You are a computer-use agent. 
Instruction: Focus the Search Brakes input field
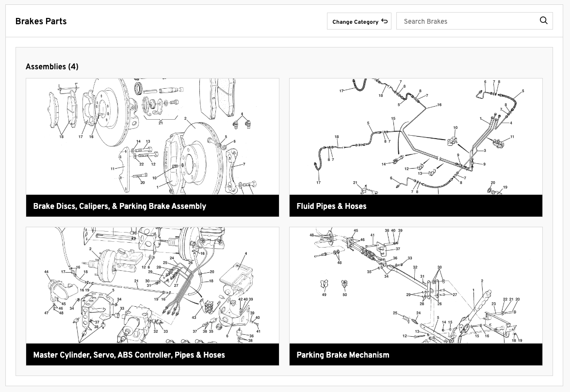coord(466,21)
